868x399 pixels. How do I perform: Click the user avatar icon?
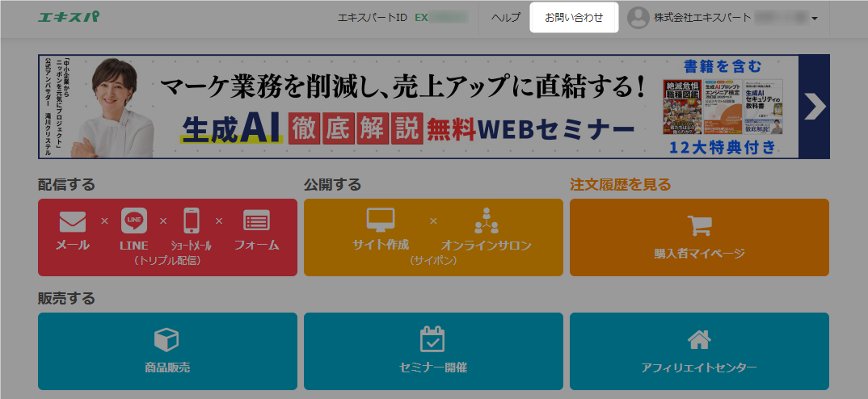[x=638, y=17]
